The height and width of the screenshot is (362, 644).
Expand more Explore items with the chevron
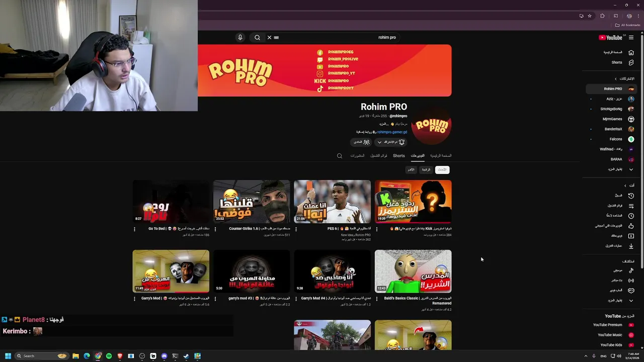[x=631, y=301]
